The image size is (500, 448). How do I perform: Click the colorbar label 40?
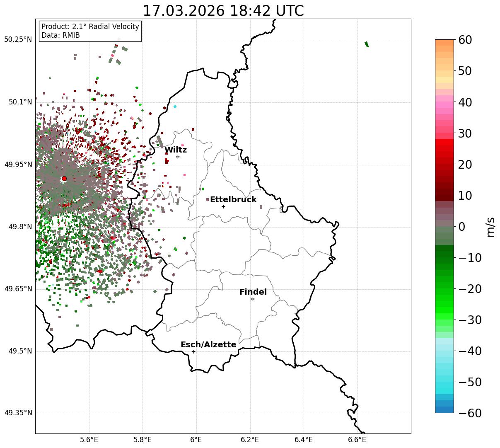[x=464, y=102]
